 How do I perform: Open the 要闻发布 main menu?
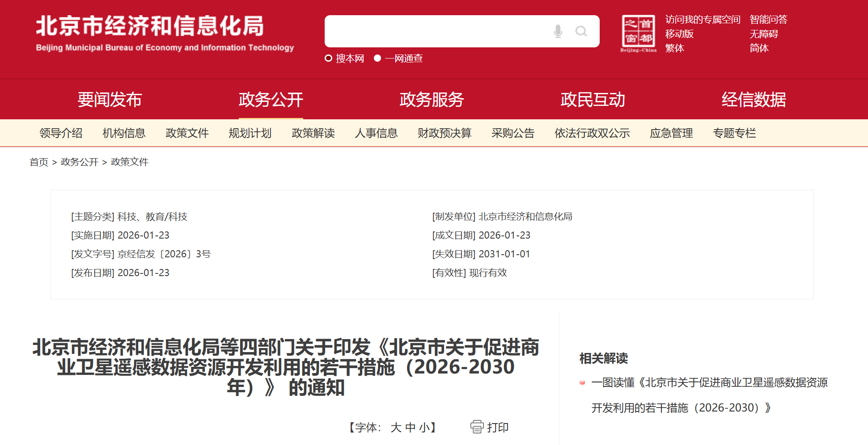pos(110,100)
